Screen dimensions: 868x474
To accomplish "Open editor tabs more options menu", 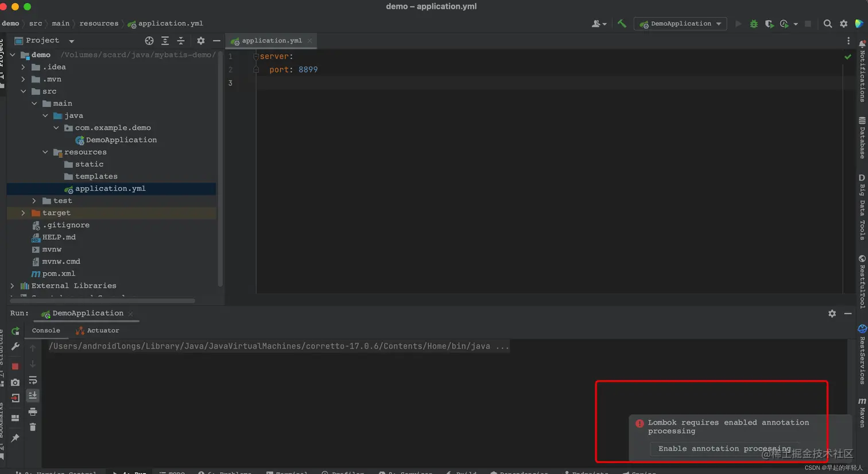I will (848, 40).
